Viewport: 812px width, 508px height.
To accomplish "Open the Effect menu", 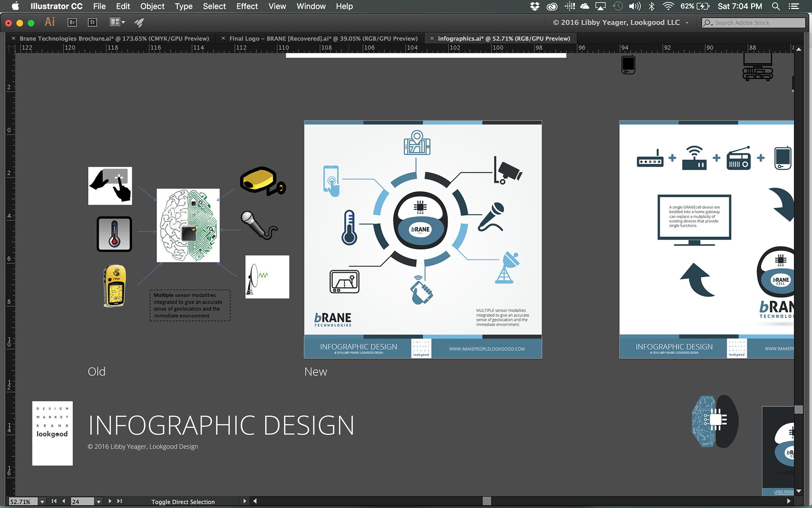I will (247, 6).
